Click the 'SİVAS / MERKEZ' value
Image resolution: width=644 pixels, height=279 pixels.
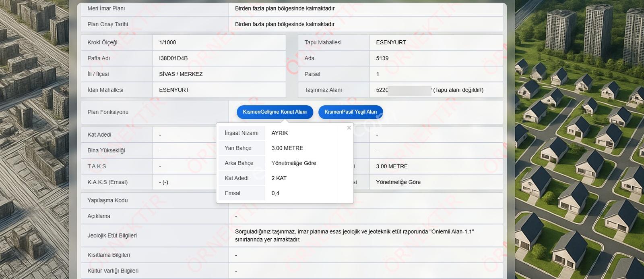click(x=181, y=74)
